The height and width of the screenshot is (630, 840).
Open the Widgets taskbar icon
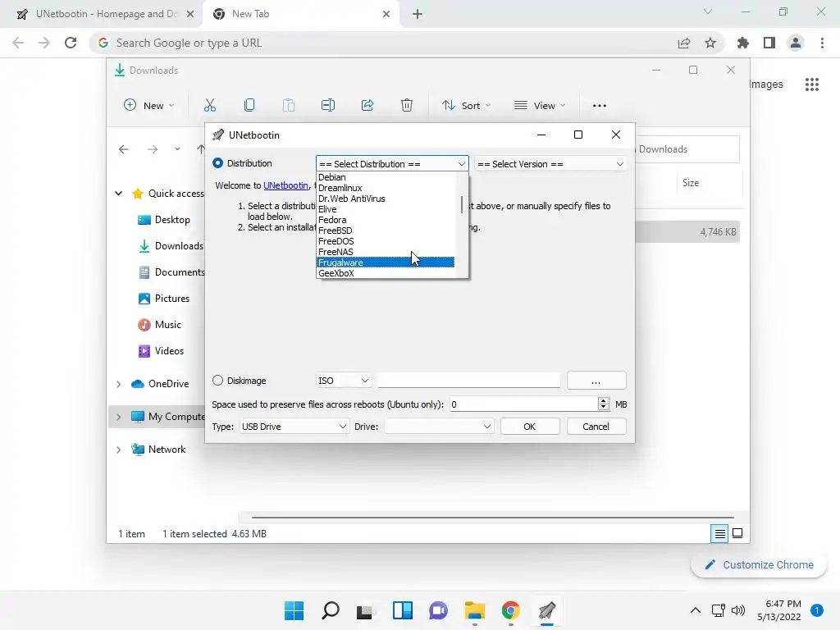(403, 610)
